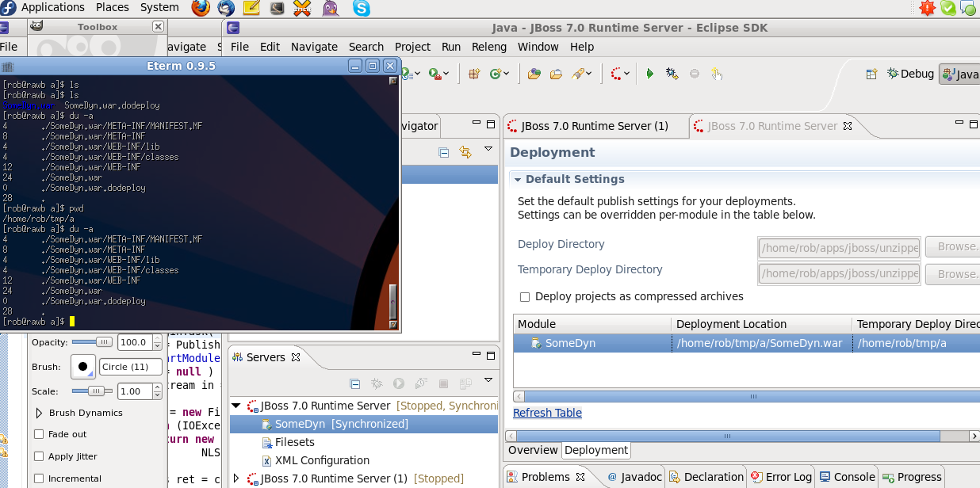Tick the Fade out checkbox

(x=39, y=434)
